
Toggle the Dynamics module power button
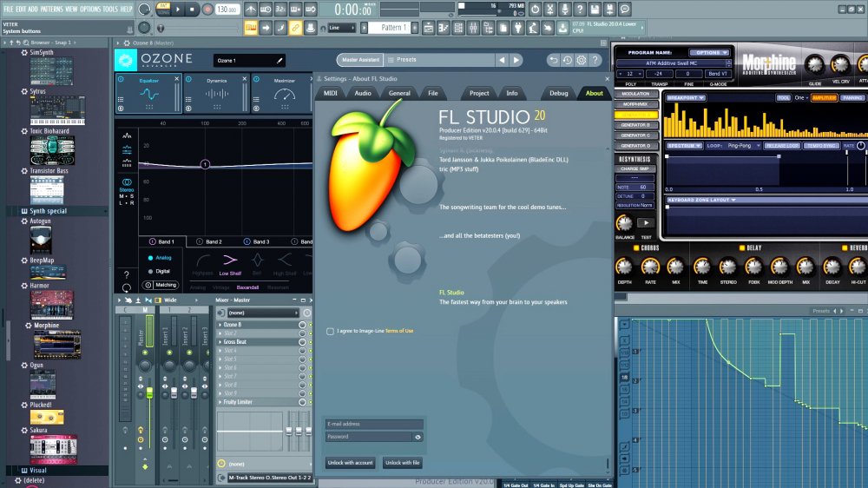(188, 79)
